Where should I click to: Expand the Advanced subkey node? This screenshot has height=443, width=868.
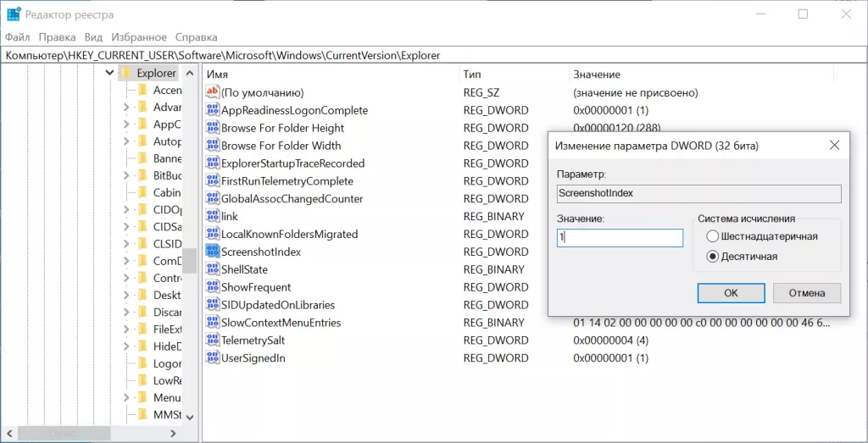126,108
